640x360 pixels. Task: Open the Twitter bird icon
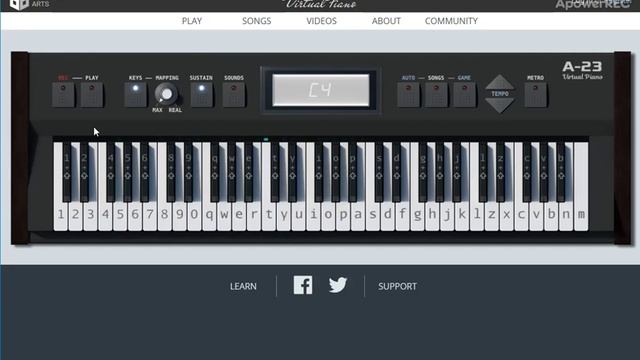tap(338, 285)
